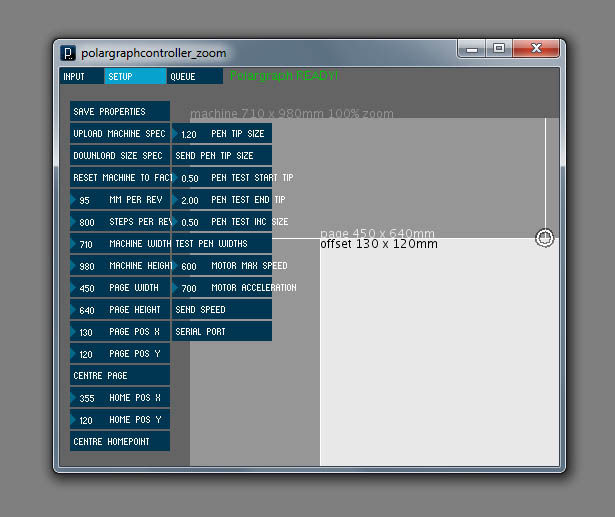
Task: Click SEND PEN TIP SIZE button
Action: pyautogui.click(x=222, y=155)
